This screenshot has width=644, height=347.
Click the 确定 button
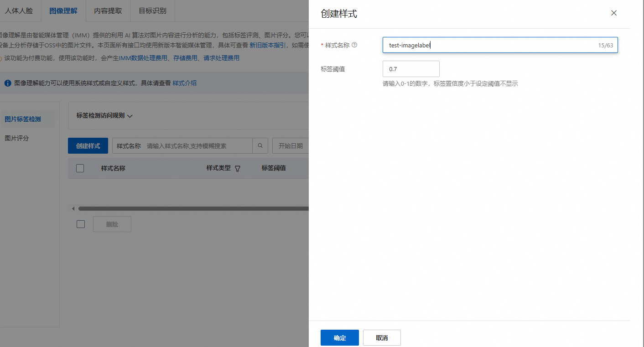(340, 338)
